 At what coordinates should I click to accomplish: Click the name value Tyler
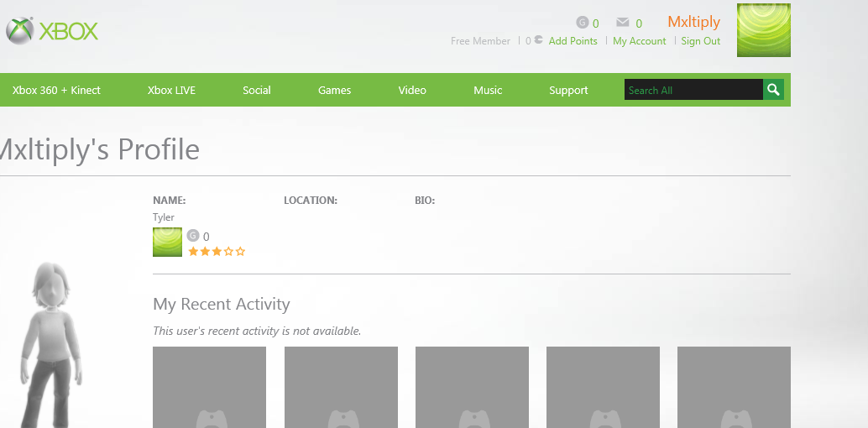pyautogui.click(x=164, y=217)
